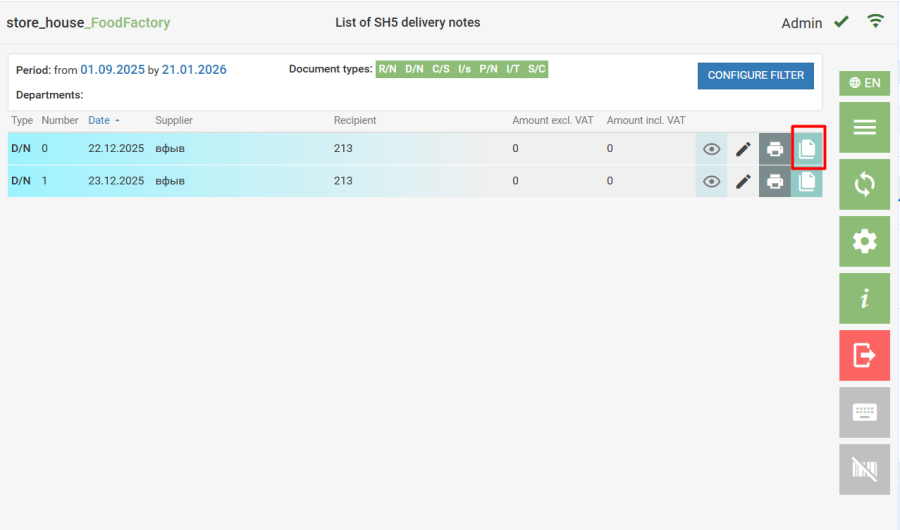Switch language using the EN button
The height and width of the screenshot is (530, 900).
pos(864,83)
